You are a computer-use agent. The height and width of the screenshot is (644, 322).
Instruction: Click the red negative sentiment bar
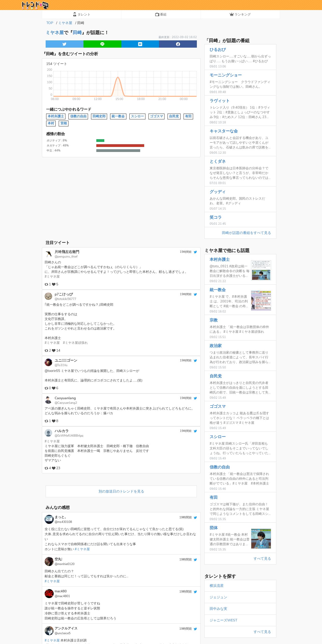pyautogui.click(x=120, y=145)
